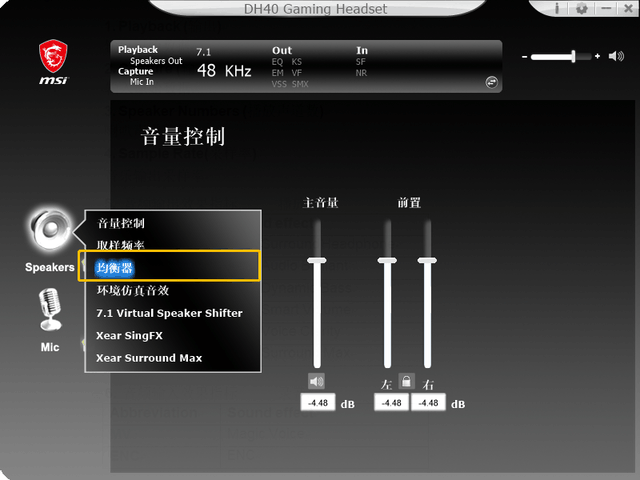This screenshot has width=640, height=480.
Task: Increase volume with the plus button
Action: click(x=598, y=56)
